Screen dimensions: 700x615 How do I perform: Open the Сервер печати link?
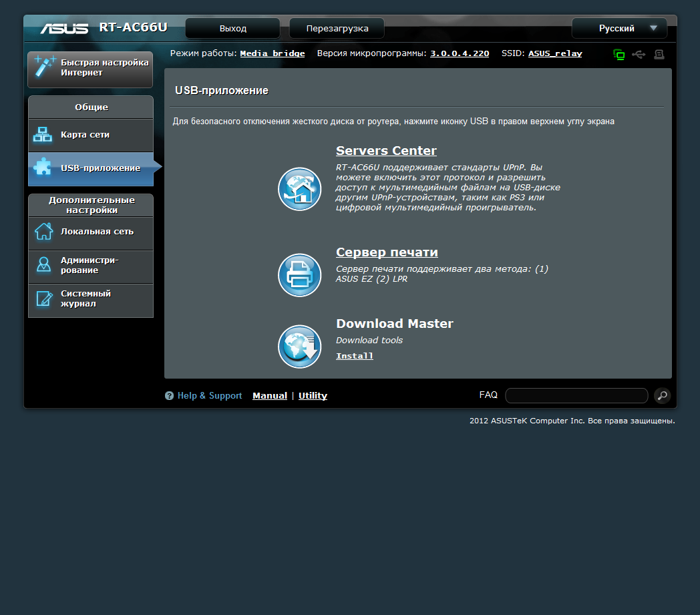pyautogui.click(x=387, y=252)
